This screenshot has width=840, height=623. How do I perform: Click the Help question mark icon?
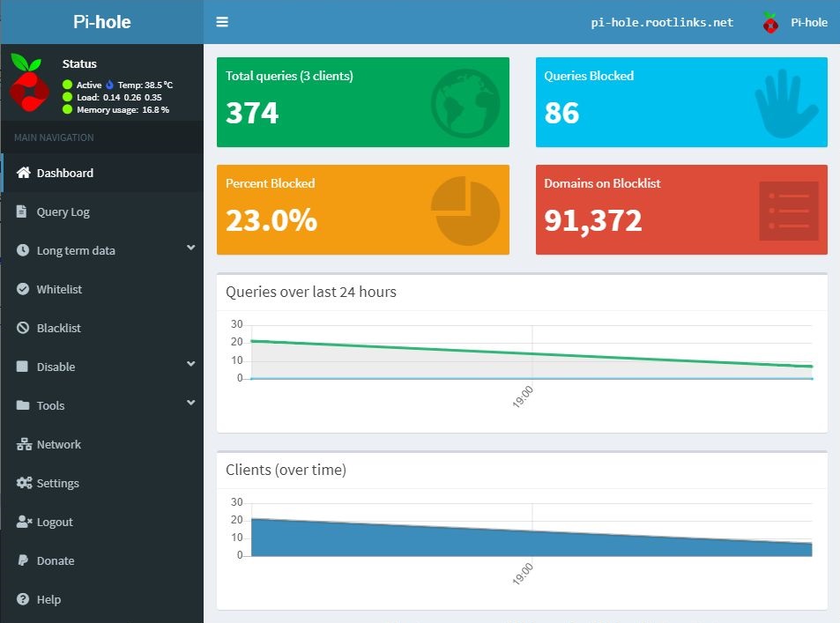point(23,599)
